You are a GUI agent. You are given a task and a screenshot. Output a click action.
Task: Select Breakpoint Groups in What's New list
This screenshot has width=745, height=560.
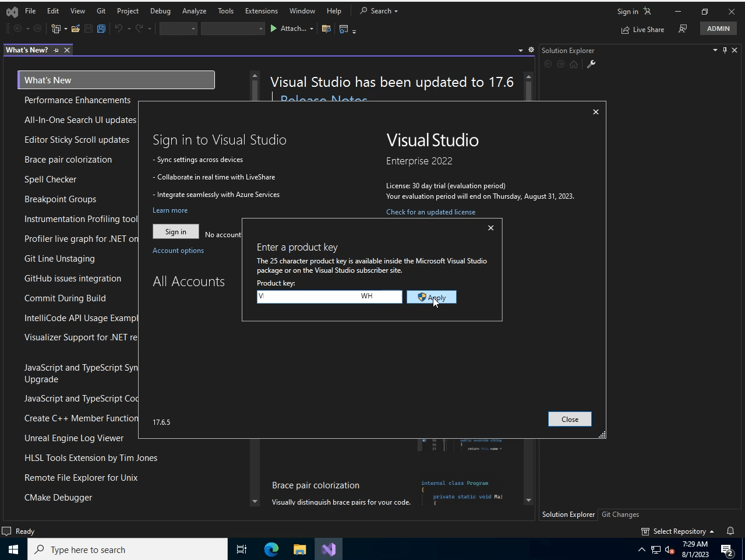pyautogui.click(x=60, y=199)
